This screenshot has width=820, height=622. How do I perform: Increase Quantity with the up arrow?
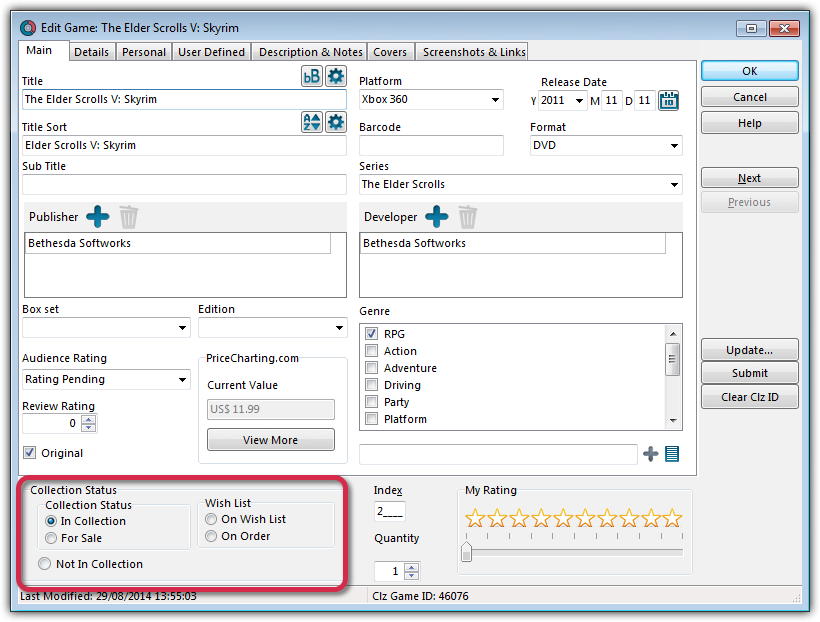(x=412, y=567)
